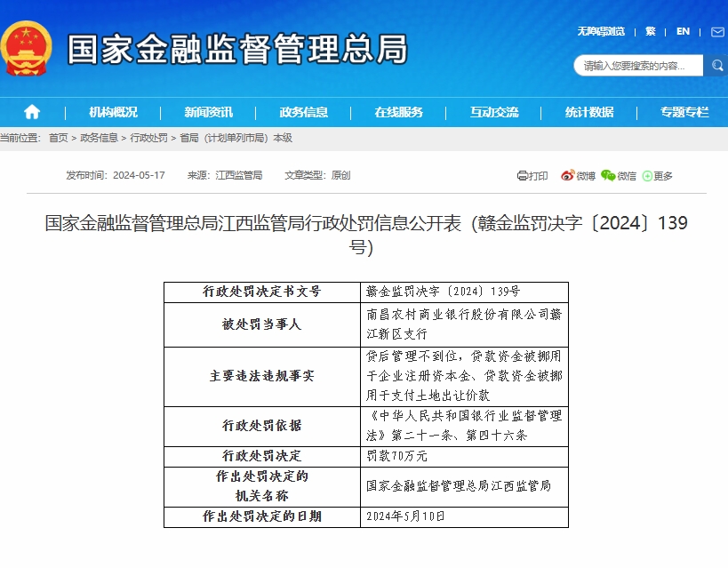
Task: Click the article headline text
Action: (x=366, y=235)
